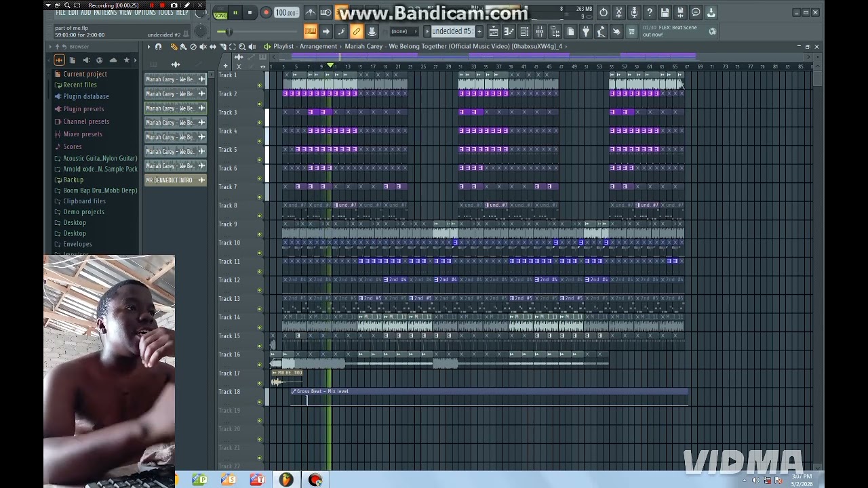Click the record button
This screenshot has height=488, width=868.
click(265, 13)
